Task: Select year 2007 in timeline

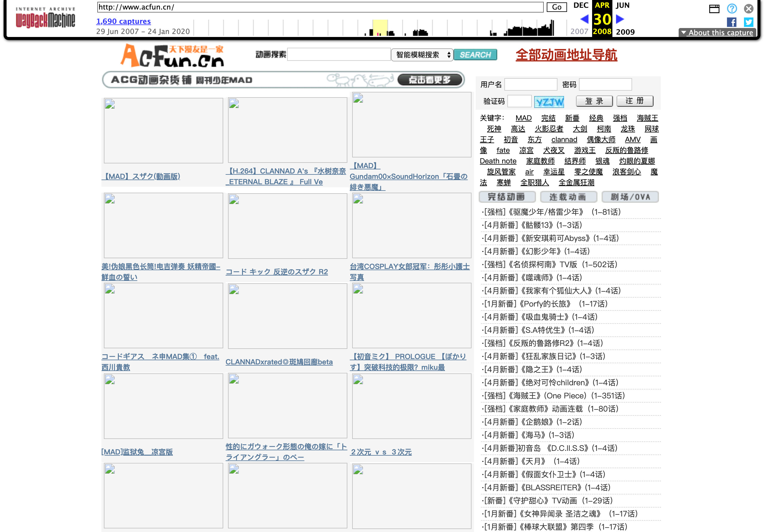Action: (x=579, y=32)
